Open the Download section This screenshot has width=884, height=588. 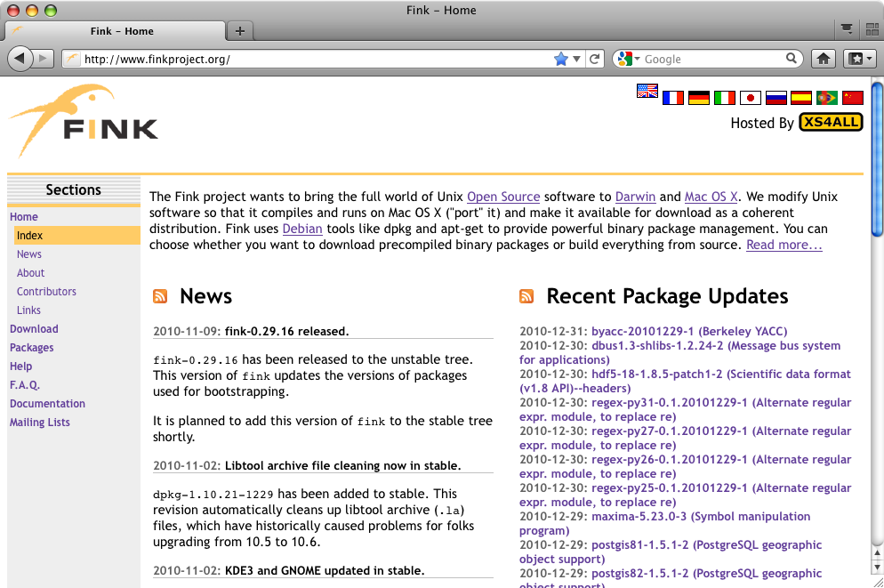[34, 328]
